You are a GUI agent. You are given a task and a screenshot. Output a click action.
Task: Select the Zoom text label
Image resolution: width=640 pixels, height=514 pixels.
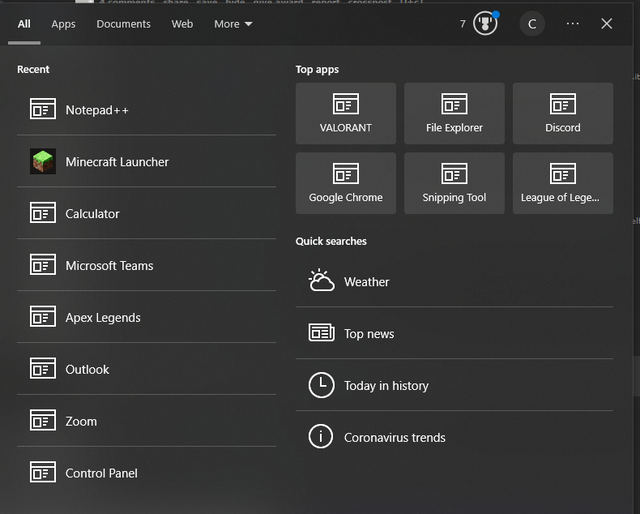pos(81,421)
